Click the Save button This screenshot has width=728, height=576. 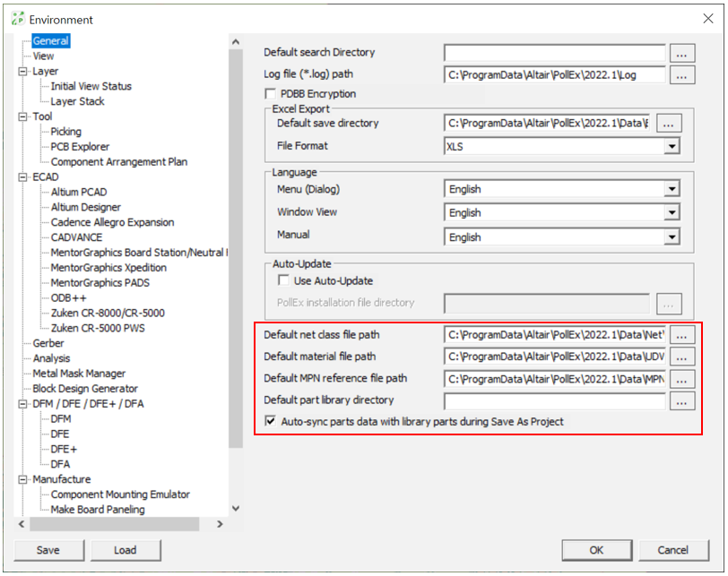48,550
